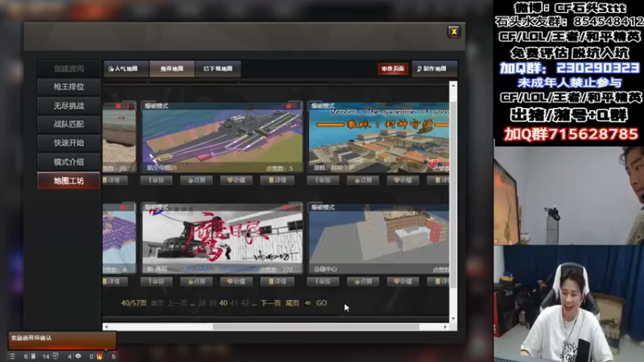The width and height of the screenshot is (644, 362).
Task: Favorite 航空母舰01 with the 收藏 heart
Action: pyautogui.click(x=236, y=180)
